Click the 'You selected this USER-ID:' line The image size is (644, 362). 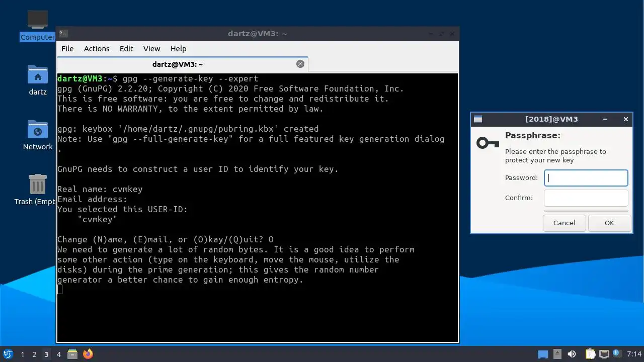point(122,209)
